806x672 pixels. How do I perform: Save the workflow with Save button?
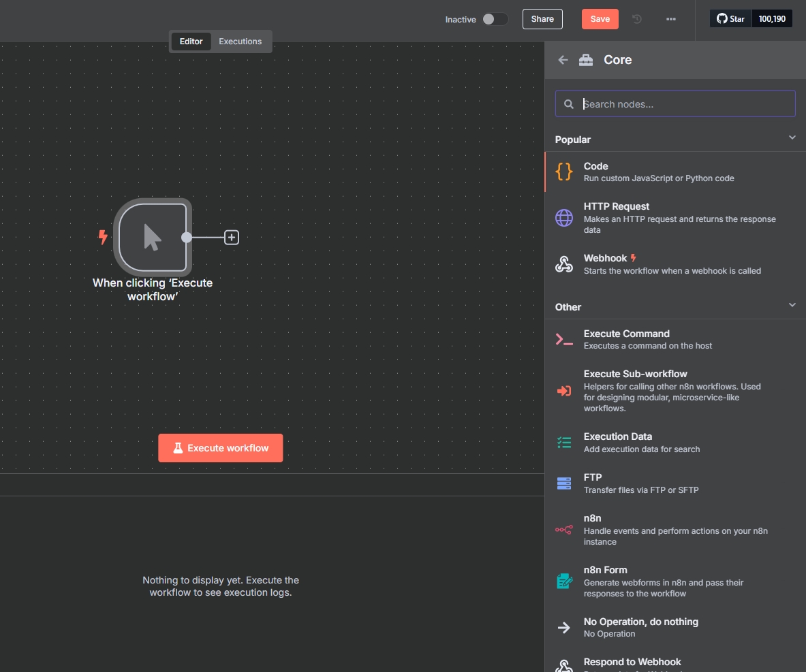(600, 19)
